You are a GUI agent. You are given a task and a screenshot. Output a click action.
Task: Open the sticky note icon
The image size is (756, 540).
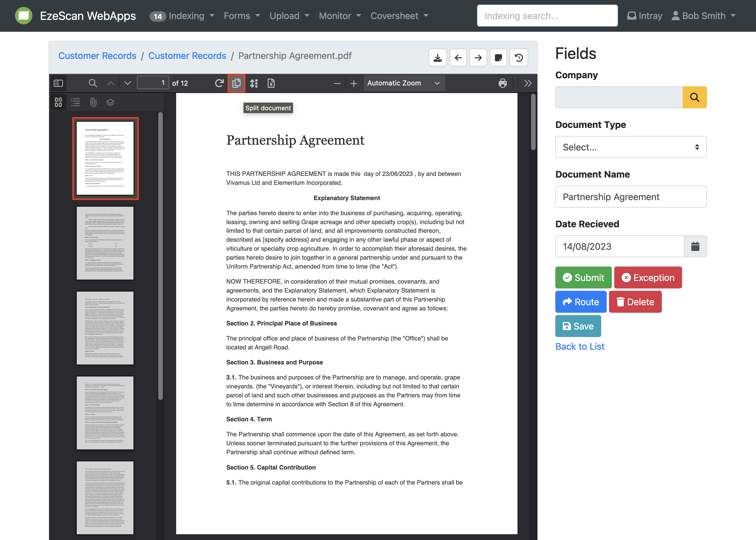pyautogui.click(x=498, y=58)
